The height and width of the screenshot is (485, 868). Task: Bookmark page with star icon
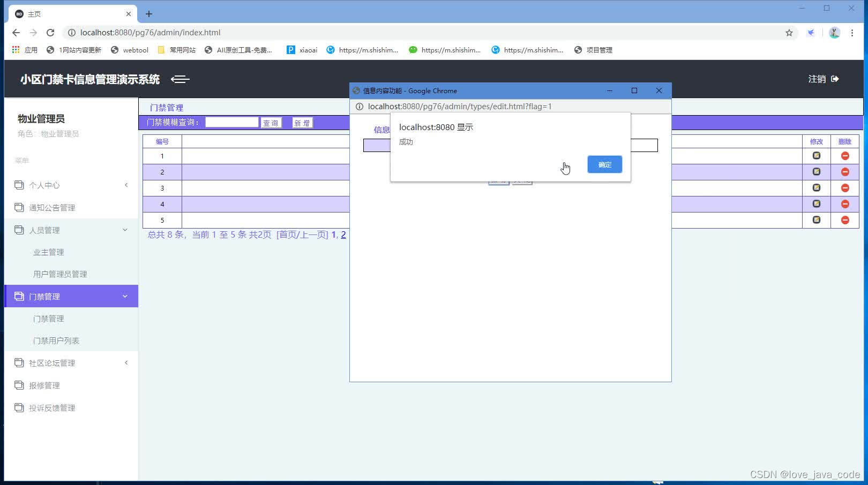(789, 33)
